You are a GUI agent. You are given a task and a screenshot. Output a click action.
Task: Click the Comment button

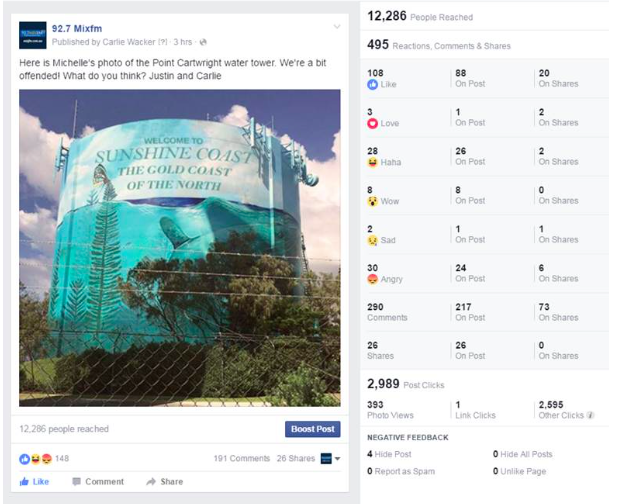coord(98,481)
